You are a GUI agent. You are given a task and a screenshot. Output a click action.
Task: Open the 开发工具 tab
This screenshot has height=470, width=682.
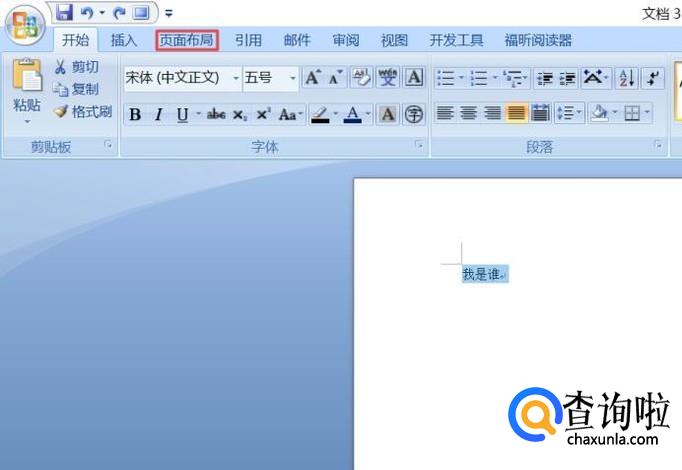(457, 40)
